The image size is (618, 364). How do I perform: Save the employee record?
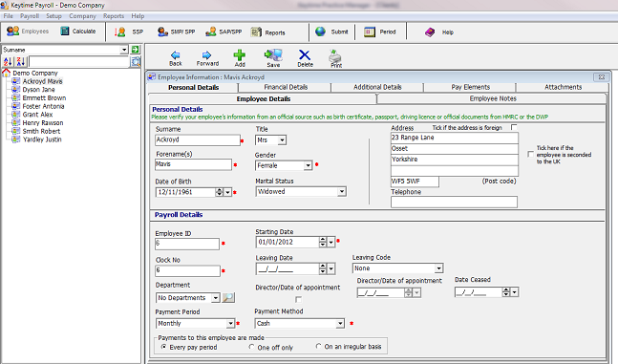pyautogui.click(x=273, y=55)
